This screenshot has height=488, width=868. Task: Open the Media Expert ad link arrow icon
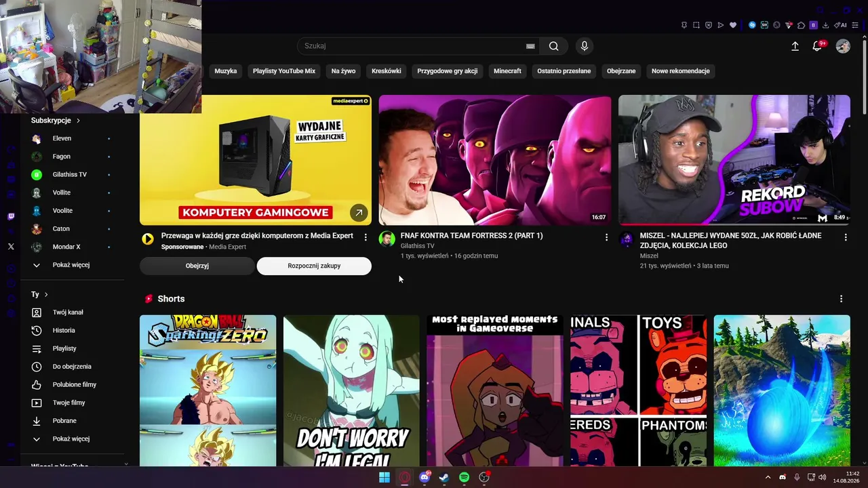tap(359, 213)
